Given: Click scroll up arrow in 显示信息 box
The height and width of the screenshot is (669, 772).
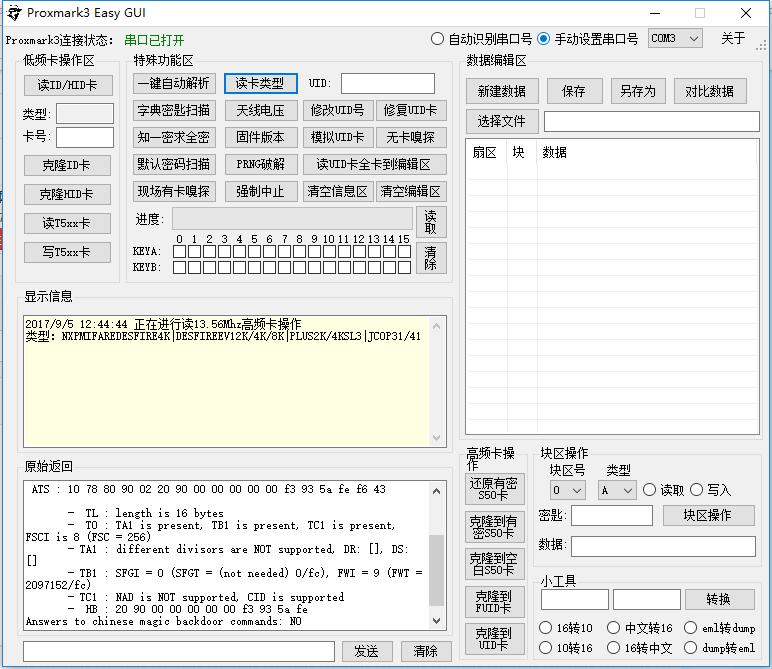Looking at the screenshot, I should click(x=436, y=326).
